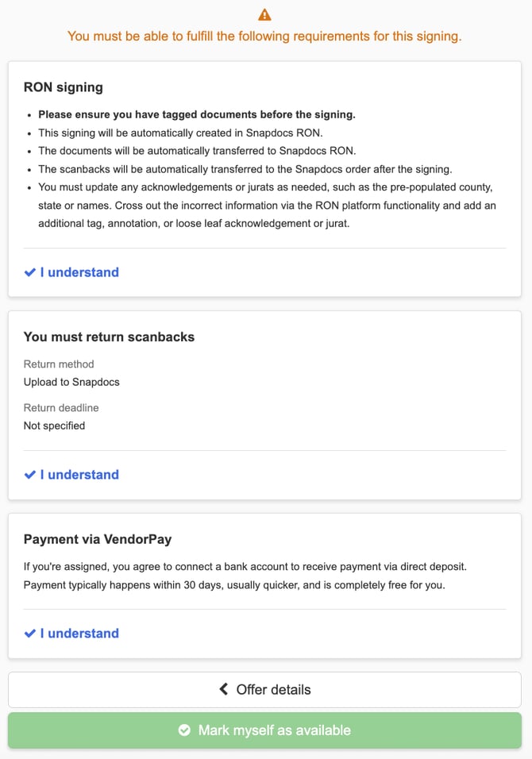532x759 pixels.
Task: Click the 'Upload to Snapdocs' return method
Action: point(71,382)
